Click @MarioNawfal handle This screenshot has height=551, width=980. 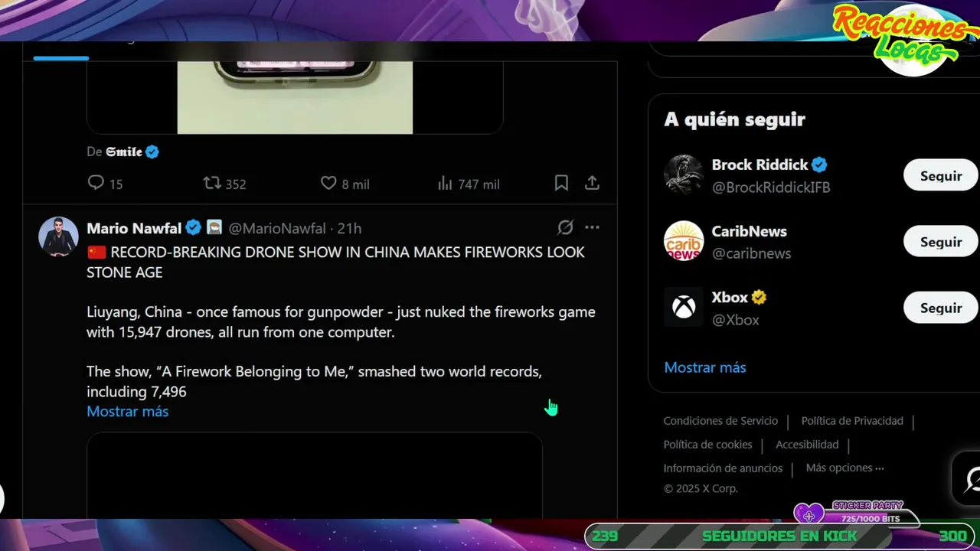[x=277, y=228]
